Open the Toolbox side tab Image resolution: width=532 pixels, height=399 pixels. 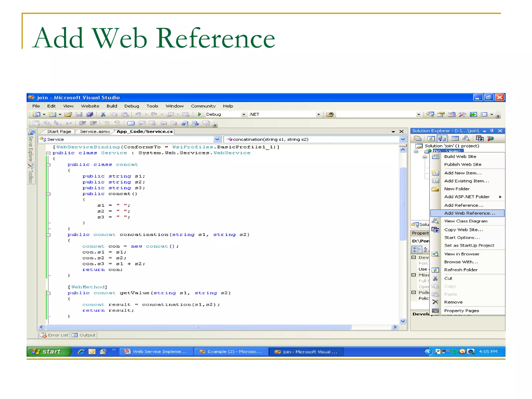point(31,174)
